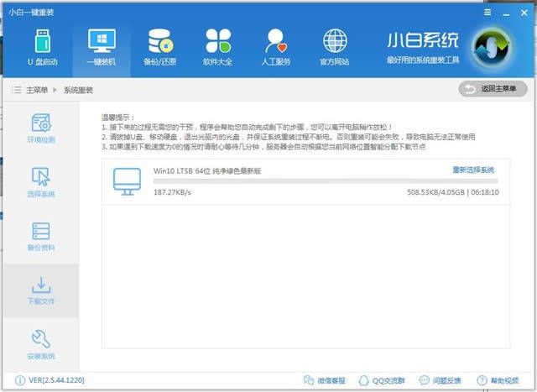The height and width of the screenshot is (392, 537).
Task: Open the 备份/还原 backup and restore section
Action: [160, 48]
